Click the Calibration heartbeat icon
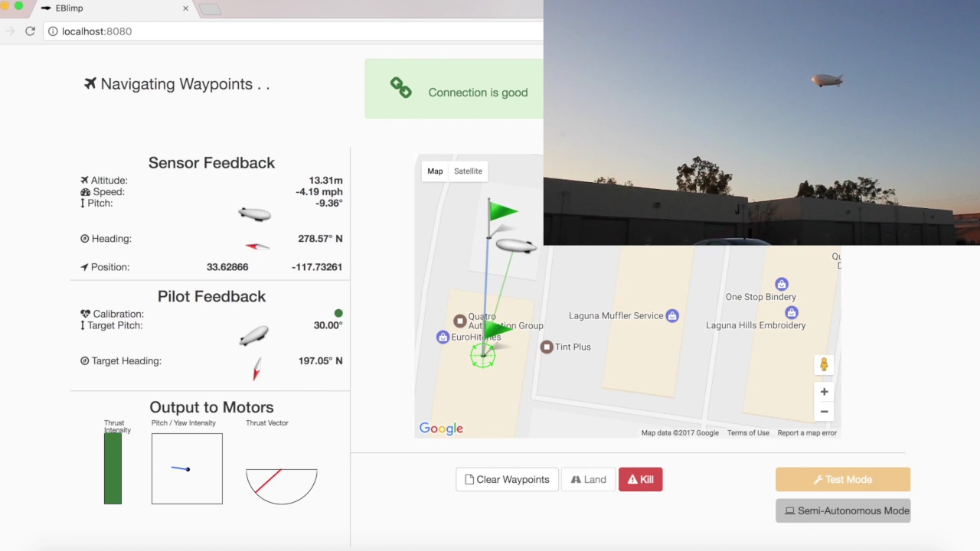This screenshot has height=551, width=980. point(85,314)
